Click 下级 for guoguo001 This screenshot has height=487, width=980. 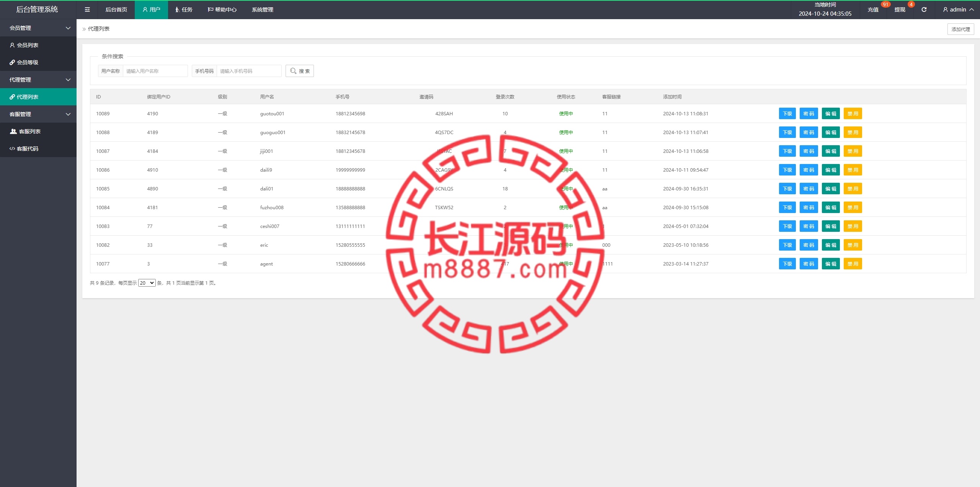coord(787,132)
